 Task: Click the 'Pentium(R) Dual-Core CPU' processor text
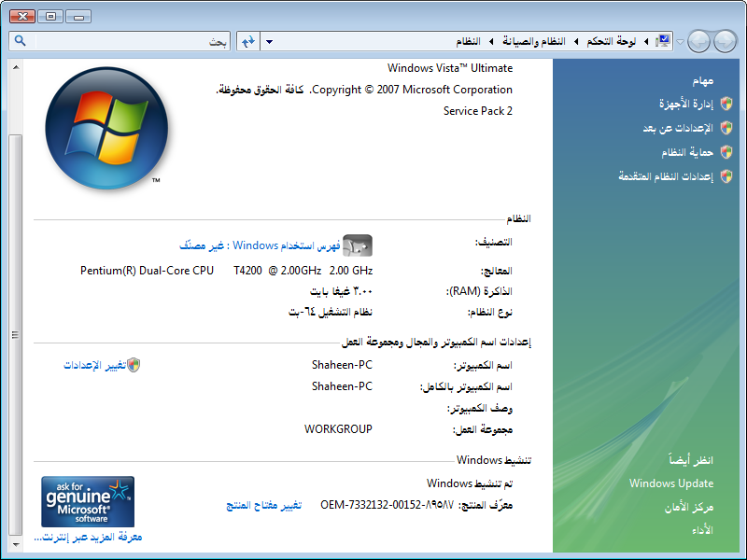(147, 271)
